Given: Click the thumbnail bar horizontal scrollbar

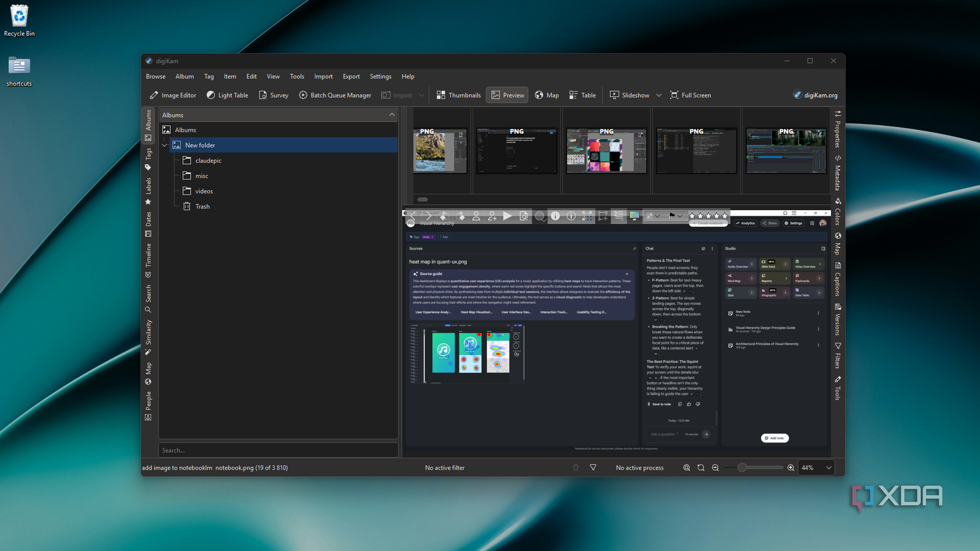Looking at the screenshot, I should 422,199.
